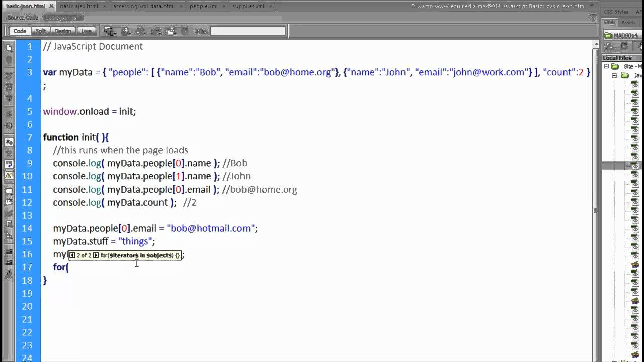This screenshot has height=362, width=644.
Task: Click the Open Documents icon in coding toolbar
Action: 9,48
